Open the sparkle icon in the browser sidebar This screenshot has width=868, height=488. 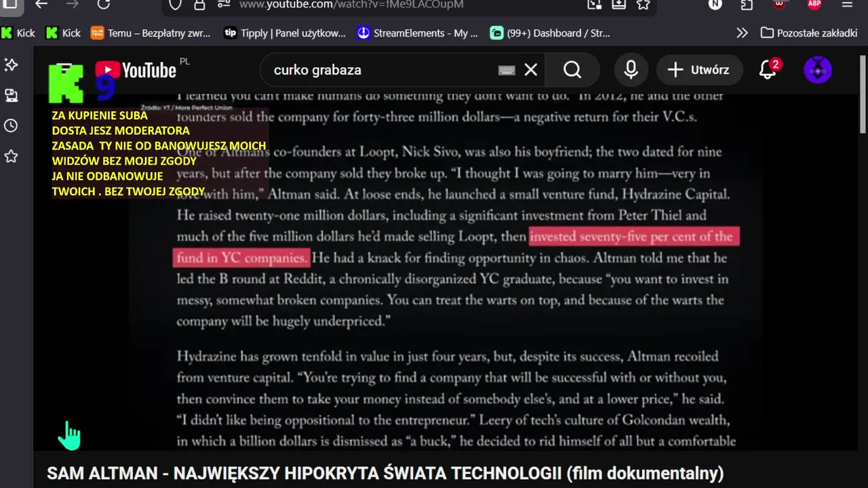[11, 65]
